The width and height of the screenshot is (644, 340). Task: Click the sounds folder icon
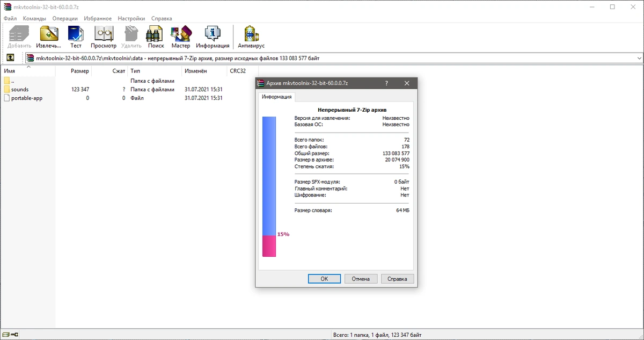pyautogui.click(x=6, y=89)
